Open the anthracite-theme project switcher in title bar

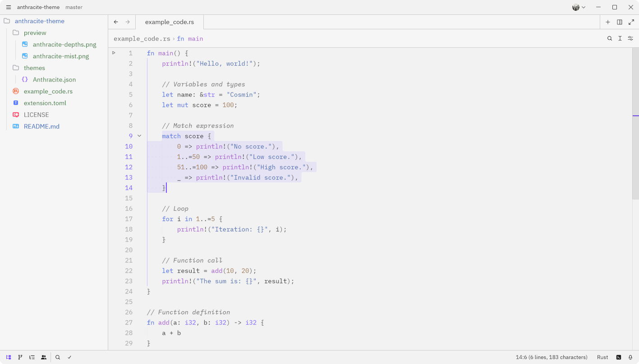click(x=38, y=7)
